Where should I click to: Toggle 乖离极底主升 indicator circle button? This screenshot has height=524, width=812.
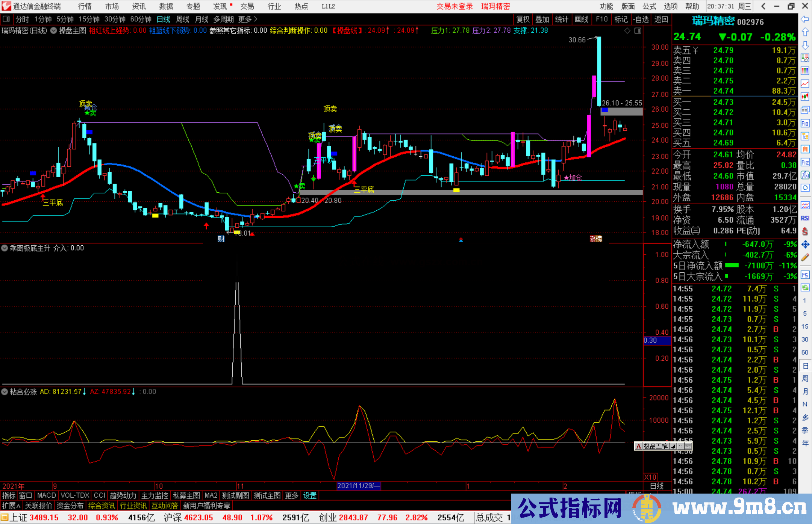click(x=5, y=248)
